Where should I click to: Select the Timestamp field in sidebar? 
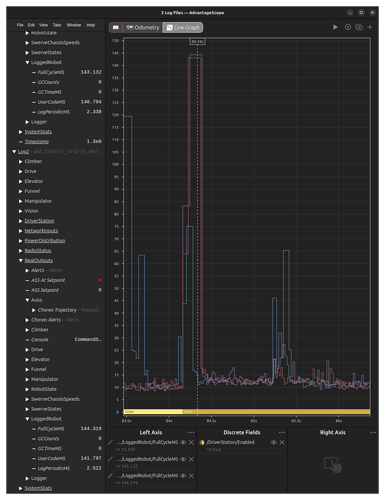point(37,142)
